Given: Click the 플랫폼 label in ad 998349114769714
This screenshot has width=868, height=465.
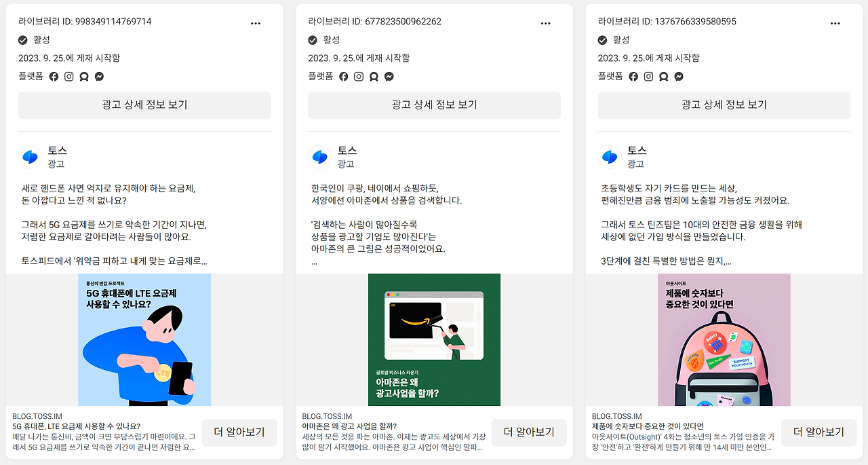Looking at the screenshot, I should pyautogui.click(x=31, y=77).
